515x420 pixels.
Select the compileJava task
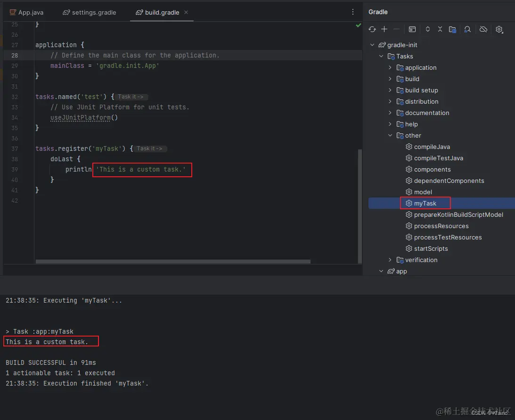[x=432, y=147]
